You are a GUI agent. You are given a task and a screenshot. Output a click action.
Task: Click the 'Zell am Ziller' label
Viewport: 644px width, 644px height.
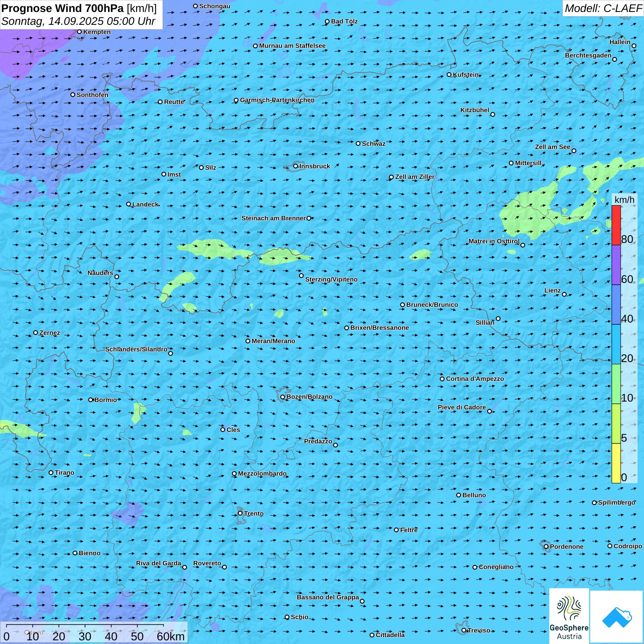point(414,177)
